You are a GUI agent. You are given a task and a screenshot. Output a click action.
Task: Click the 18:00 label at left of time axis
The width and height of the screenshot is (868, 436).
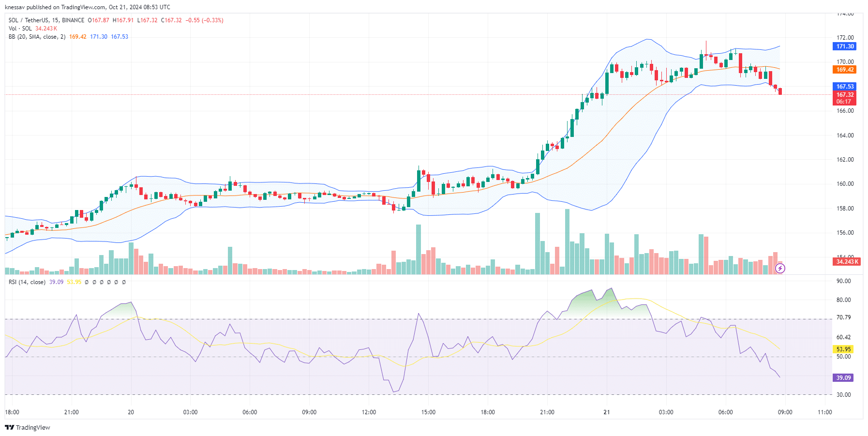(12, 412)
